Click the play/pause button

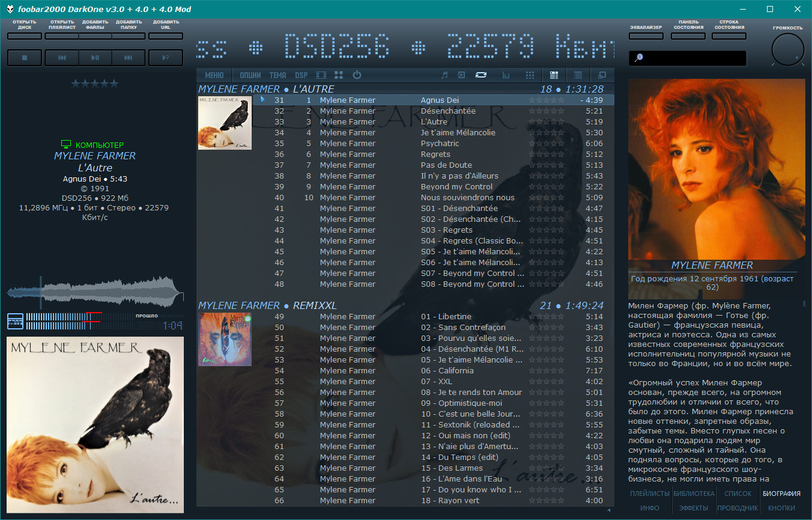coord(95,58)
